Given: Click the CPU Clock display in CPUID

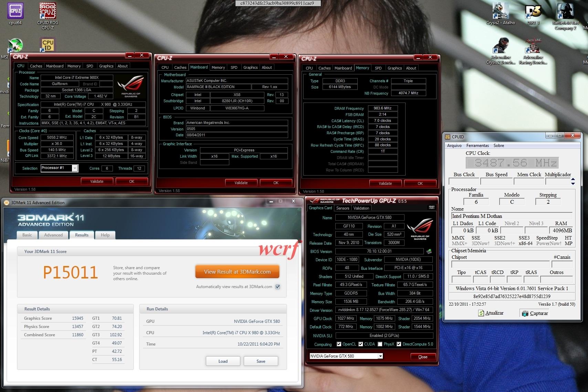Looking at the screenshot, I should [512, 162].
